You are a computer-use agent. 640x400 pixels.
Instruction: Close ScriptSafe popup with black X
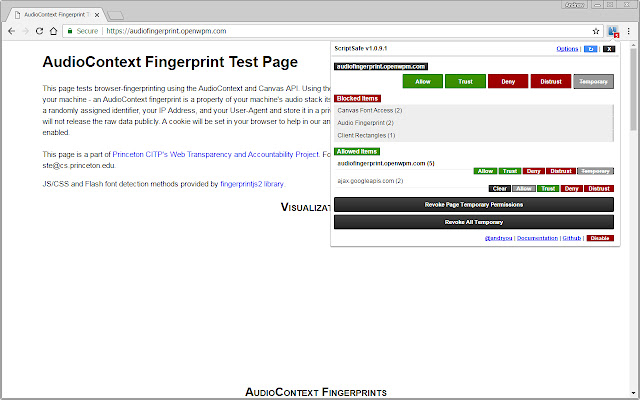pos(609,49)
